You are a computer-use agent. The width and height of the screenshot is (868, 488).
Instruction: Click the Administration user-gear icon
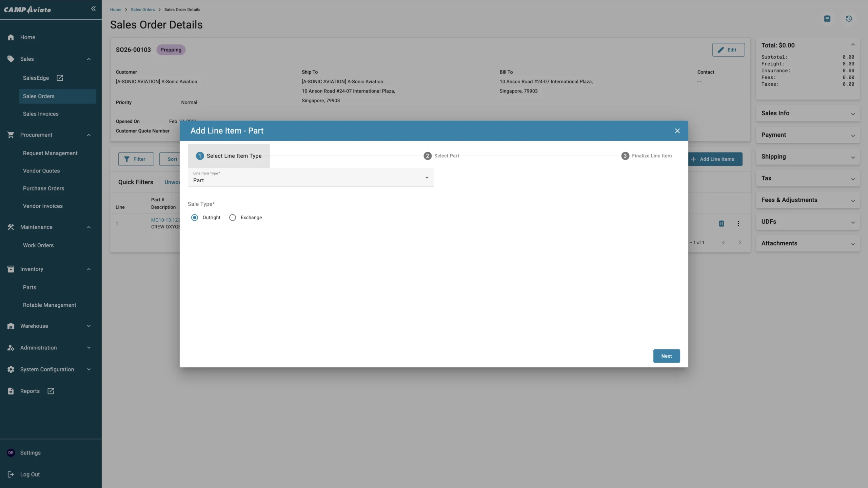click(x=11, y=348)
